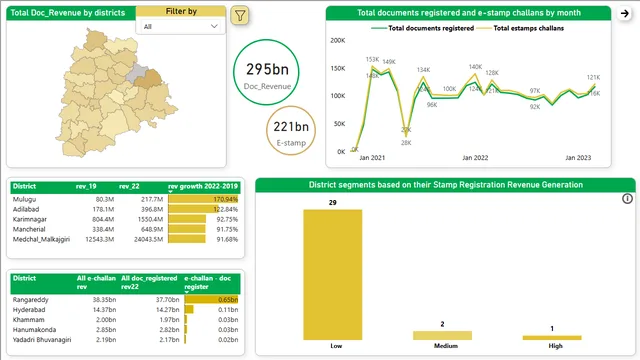The height and width of the screenshot is (360, 640).
Task: Sort by e-challan - doc register column header
Action: 207,282
